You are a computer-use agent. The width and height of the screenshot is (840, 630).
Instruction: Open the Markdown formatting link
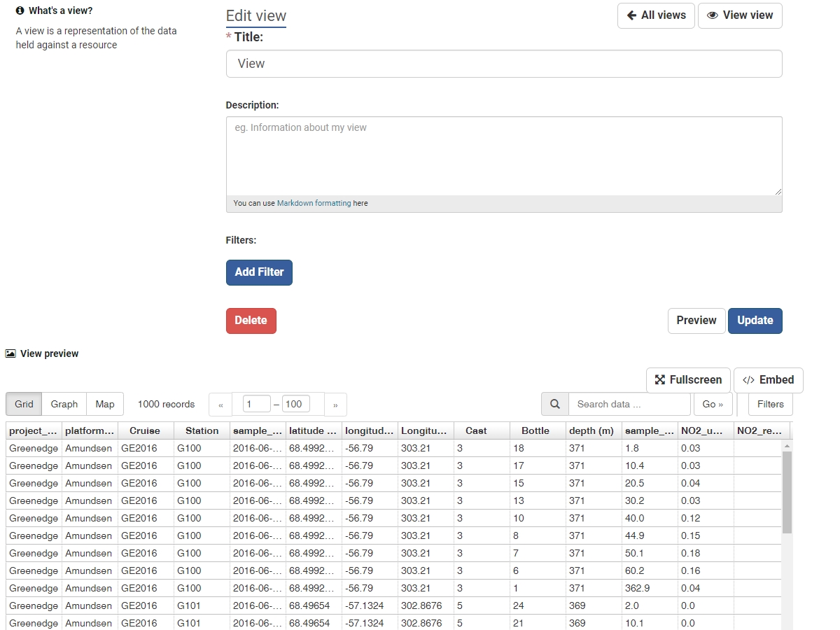pyautogui.click(x=314, y=203)
